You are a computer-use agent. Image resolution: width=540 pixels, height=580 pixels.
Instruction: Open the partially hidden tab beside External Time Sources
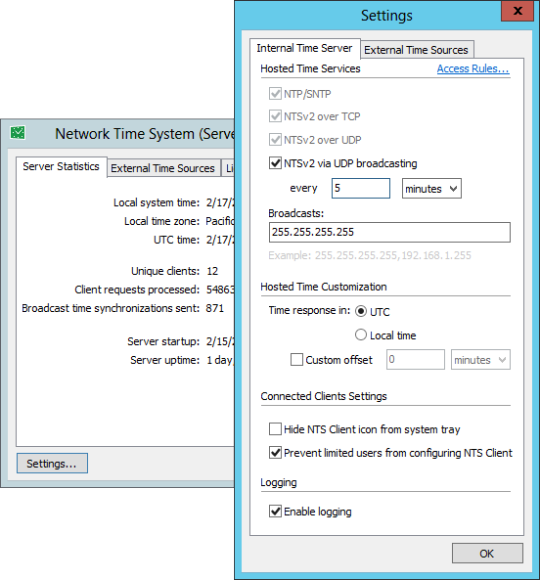228,168
